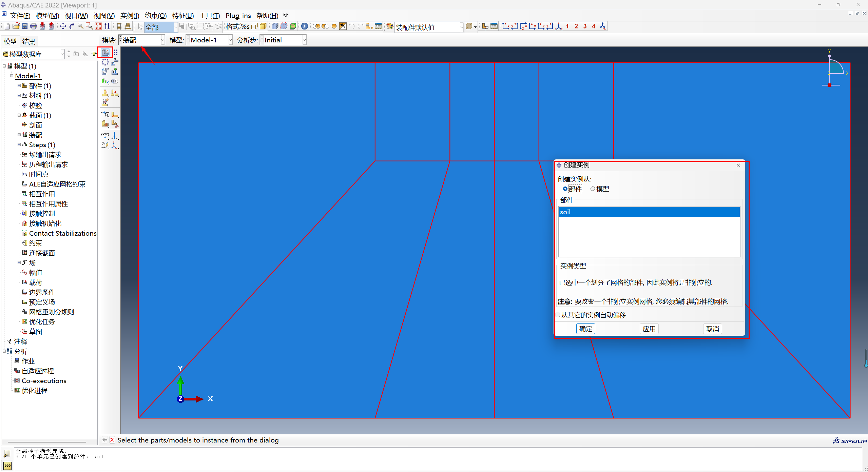Click the tree horizontal scrollbar
This screenshot has height=472, width=868.
tap(47, 442)
